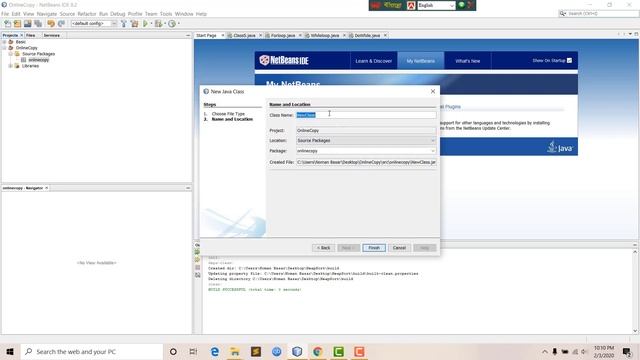Open the Package combo box dropdown
Image resolution: width=640 pixels, height=360 pixels.
(433, 151)
